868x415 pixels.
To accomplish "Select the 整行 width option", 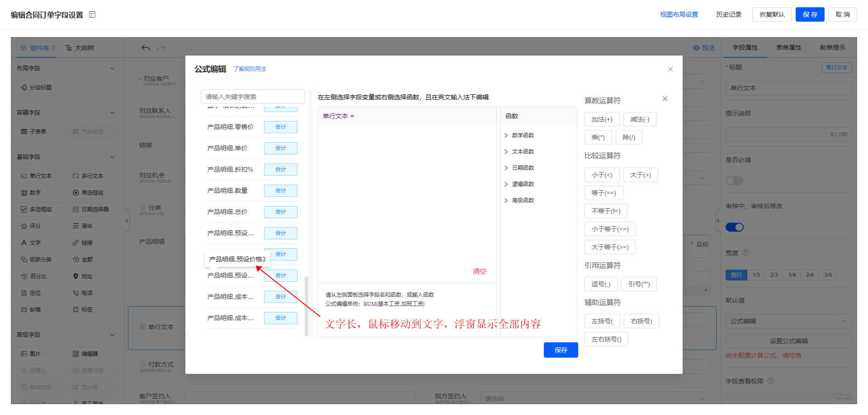I will coord(736,275).
